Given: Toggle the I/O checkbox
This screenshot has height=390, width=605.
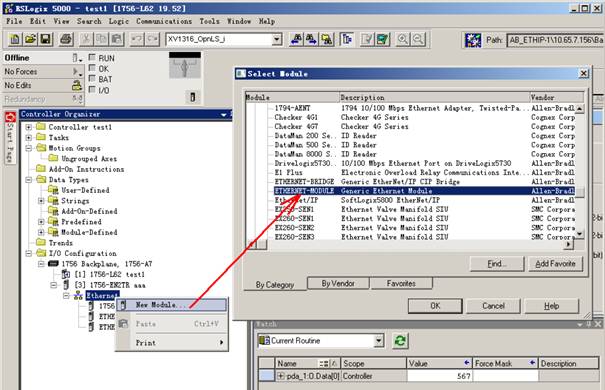Looking at the screenshot, I should click(92, 89).
